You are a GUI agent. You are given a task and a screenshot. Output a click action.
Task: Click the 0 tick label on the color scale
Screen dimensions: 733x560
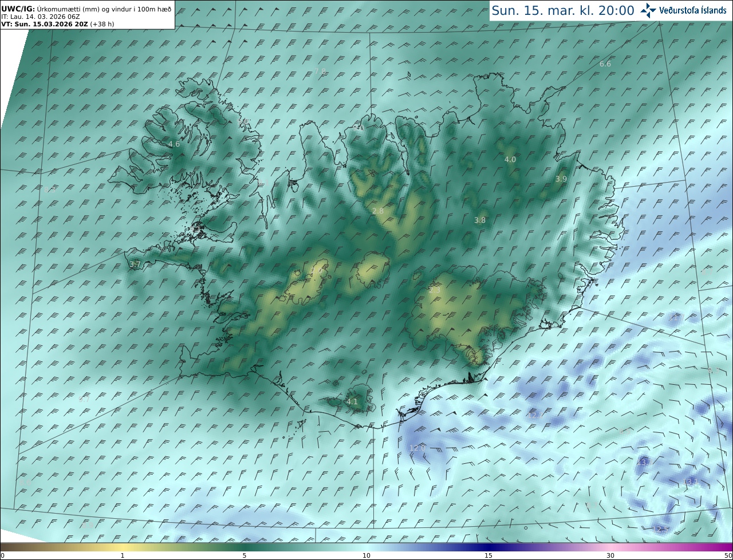2,555
